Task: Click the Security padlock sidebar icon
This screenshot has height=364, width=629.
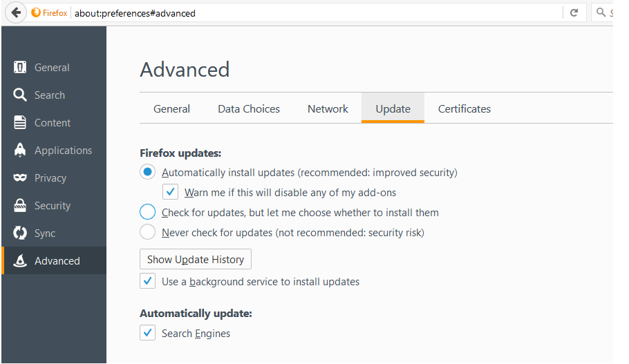Action: (x=19, y=205)
